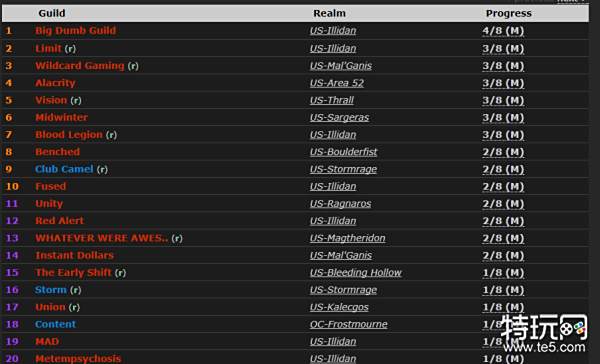The image size is (600, 364).
Task: Click the (r) recruiting marker beside The Early Shift
Action: [x=120, y=273]
